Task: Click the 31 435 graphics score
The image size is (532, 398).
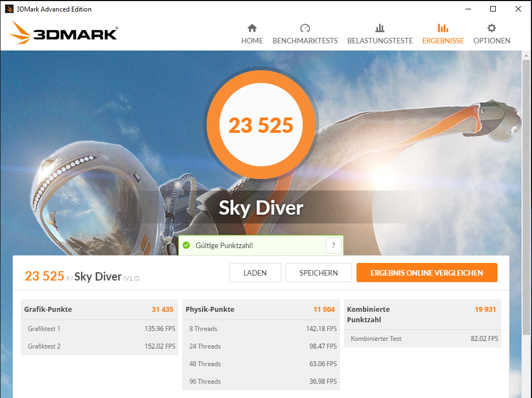Action: click(162, 310)
